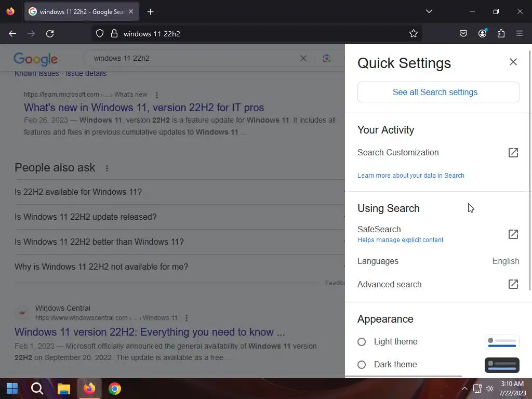This screenshot has height=399, width=532.
Task: Click the Dark theme preview thumbnail
Action: 502,365
